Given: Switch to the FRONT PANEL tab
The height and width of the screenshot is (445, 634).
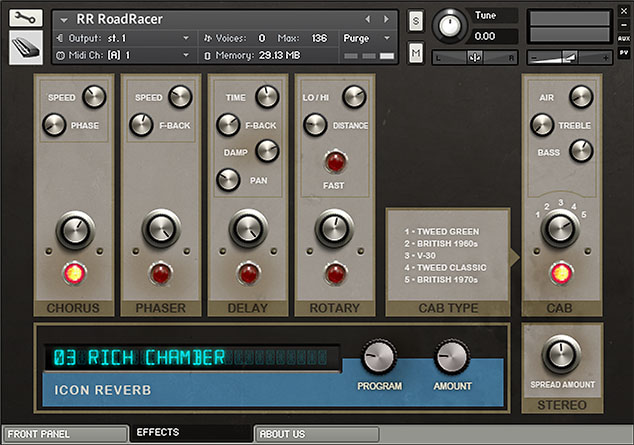Looking at the screenshot, I should click(x=65, y=434).
